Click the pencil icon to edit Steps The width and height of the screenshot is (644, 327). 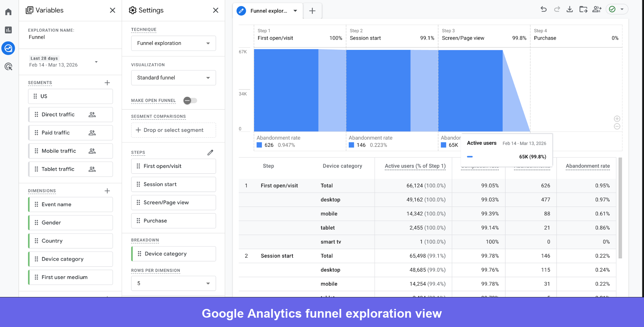pos(211,152)
